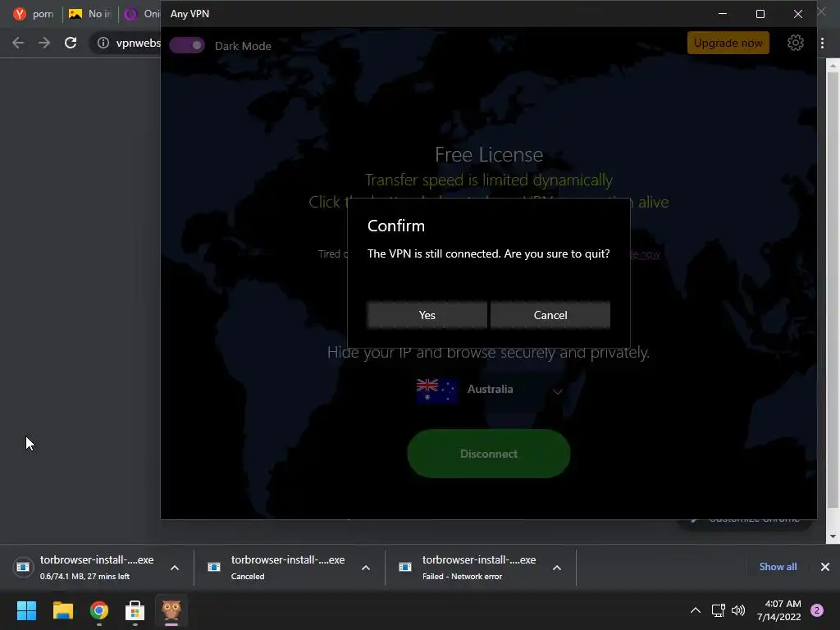Minimize the Any VPN window
Screen dimensions: 840x630
click(x=723, y=14)
